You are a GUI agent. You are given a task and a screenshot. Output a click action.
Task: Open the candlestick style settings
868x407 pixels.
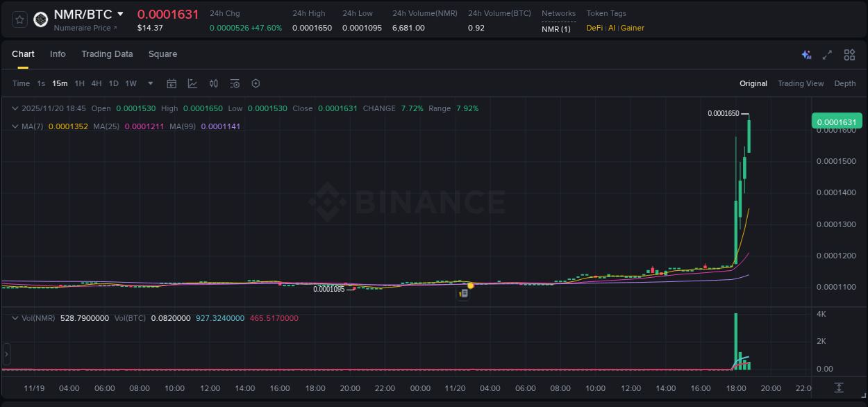(213, 83)
